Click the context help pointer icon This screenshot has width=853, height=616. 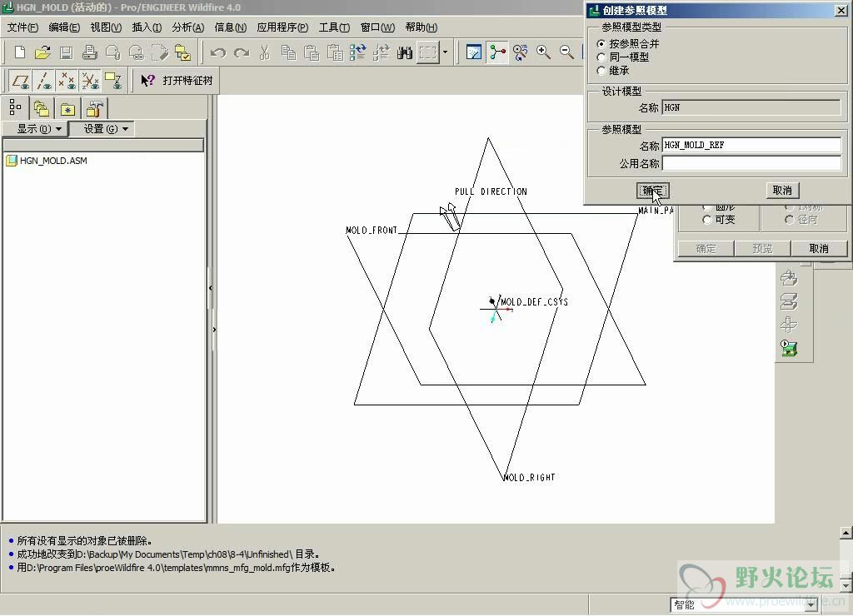[x=147, y=81]
